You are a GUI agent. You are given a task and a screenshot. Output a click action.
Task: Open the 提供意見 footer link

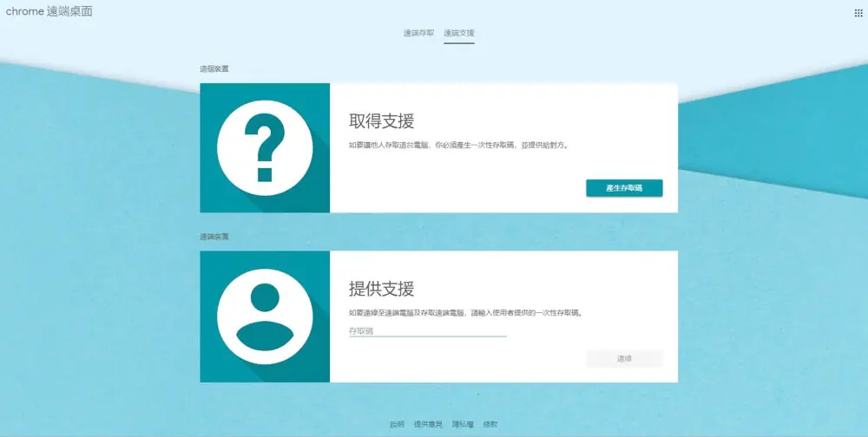[429, 424]
